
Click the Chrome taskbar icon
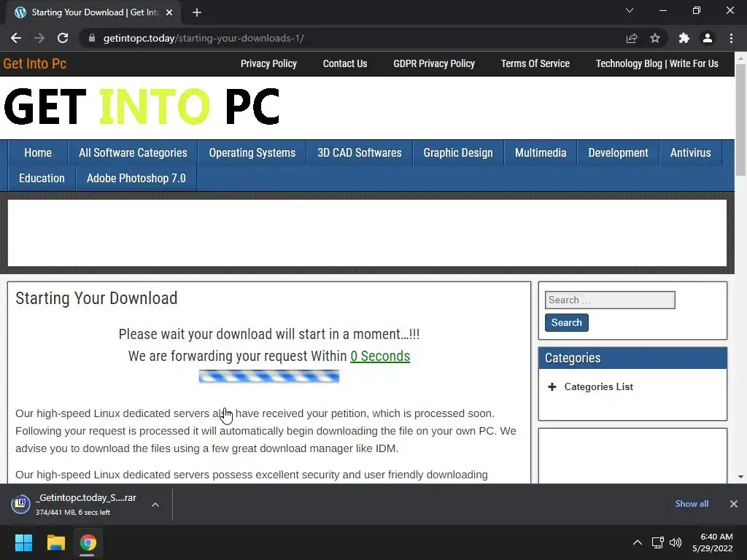88,542
